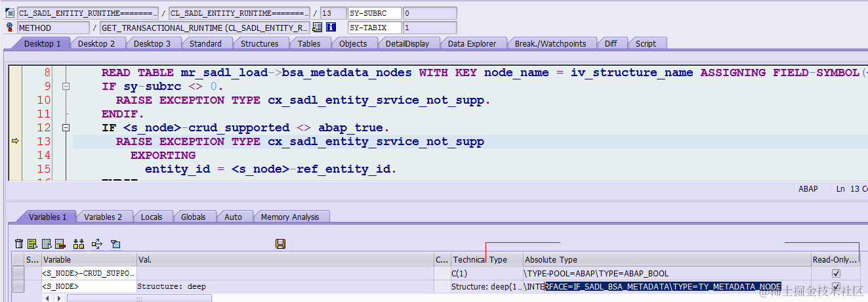Toggle Read-Only checkbox for <S_NODE>-CRUD_SUPPO row
This screenshot has height=302, width=868.
point(835,273)
